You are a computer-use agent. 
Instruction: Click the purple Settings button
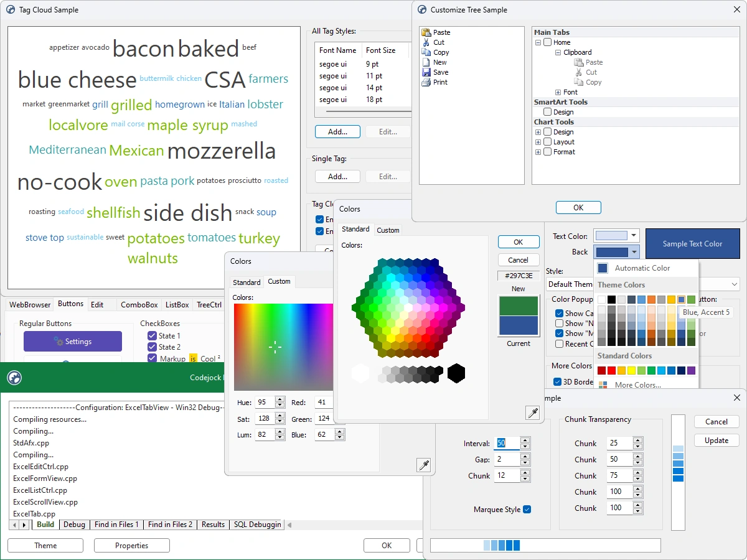[73, 342]
